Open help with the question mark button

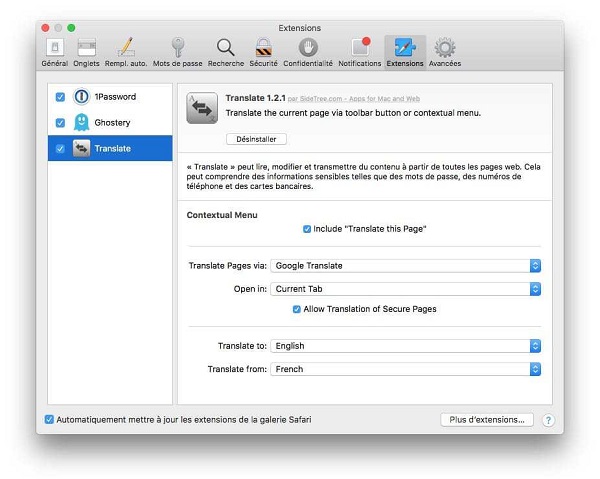548,420
